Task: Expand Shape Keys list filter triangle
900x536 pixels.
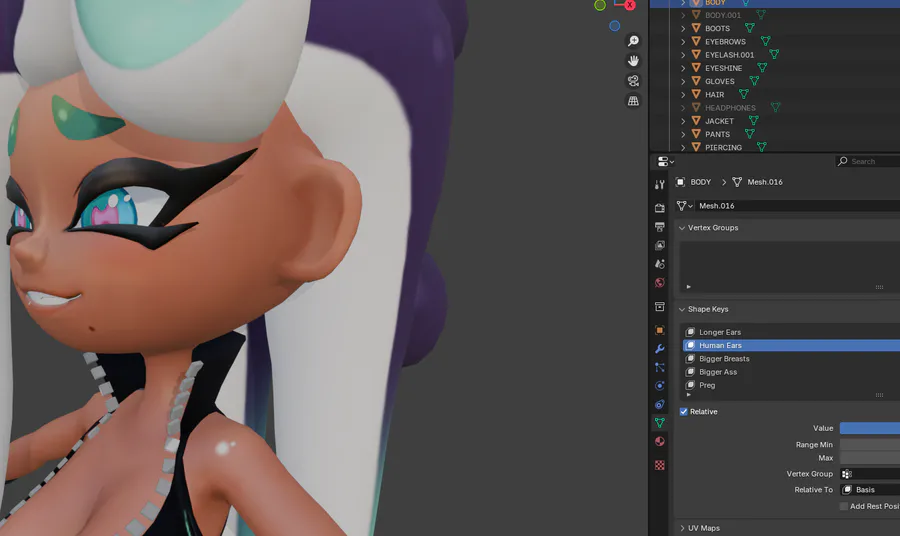Action: pyautogui.click(x=688, y=395)
